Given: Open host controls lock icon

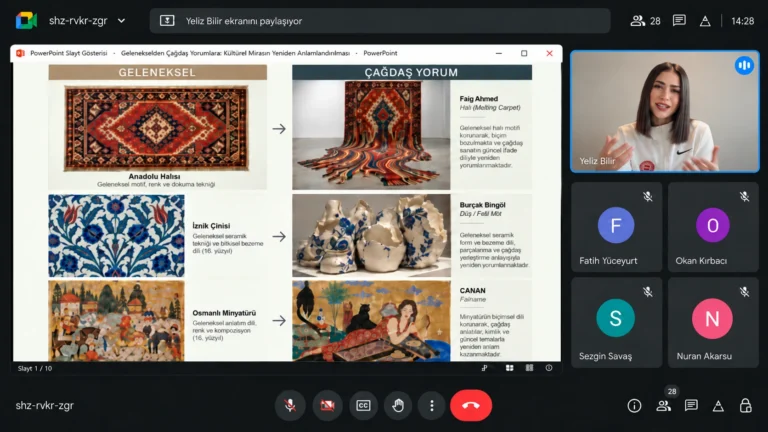Looking at the screenshot, I should click(x=745, y=406).
